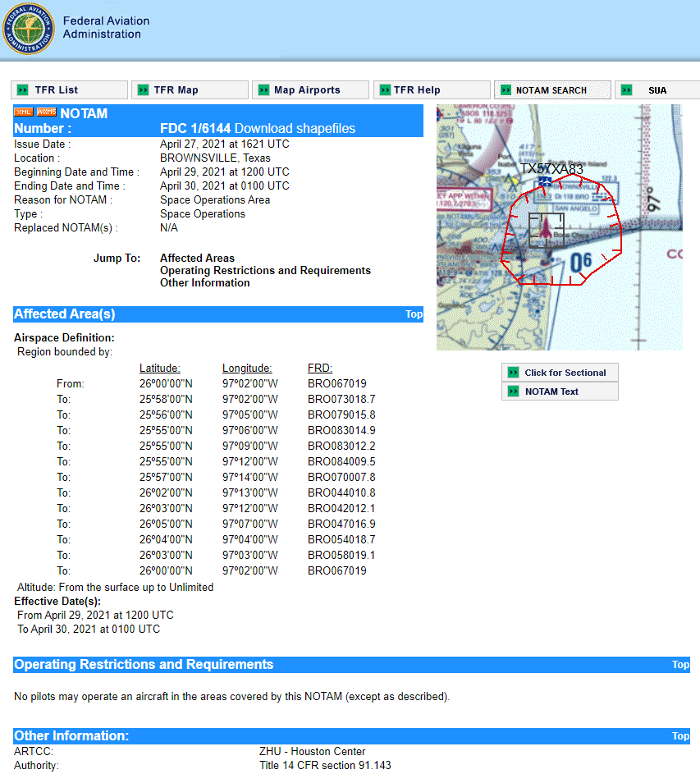Click green arrow icon beside Map Airports

point(263,90)
